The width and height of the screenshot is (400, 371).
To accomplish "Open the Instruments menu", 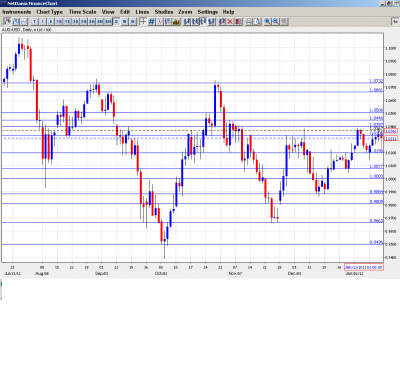I will [x=17, y=12].
